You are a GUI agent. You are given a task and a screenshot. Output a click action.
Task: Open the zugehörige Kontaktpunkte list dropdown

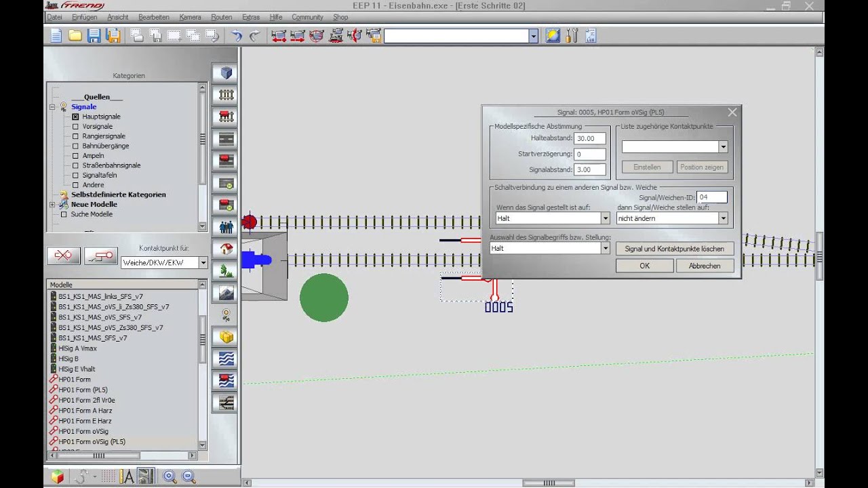point(723,146)
